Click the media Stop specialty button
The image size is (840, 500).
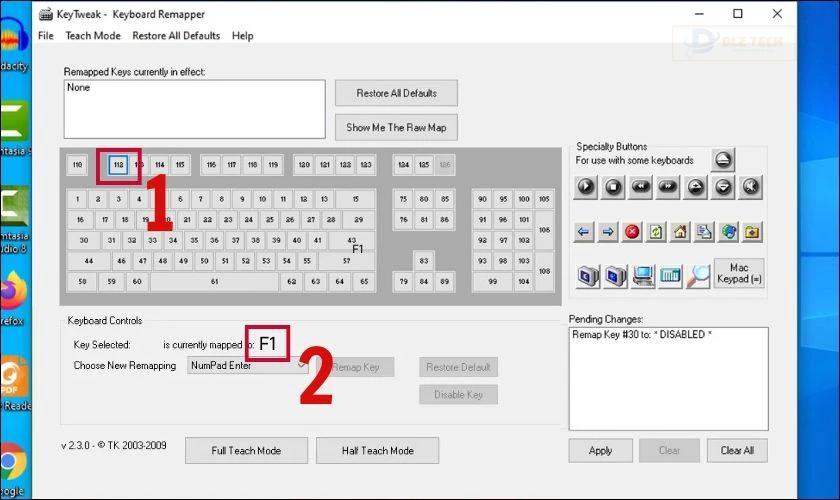pyautogui.click(x=613, y=187)
